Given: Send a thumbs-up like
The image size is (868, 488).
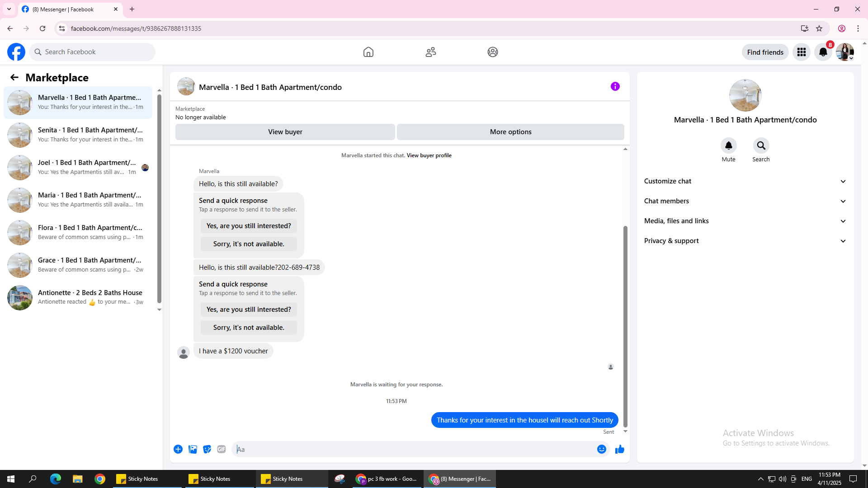Looking at the screenshot, I should 620,449.
